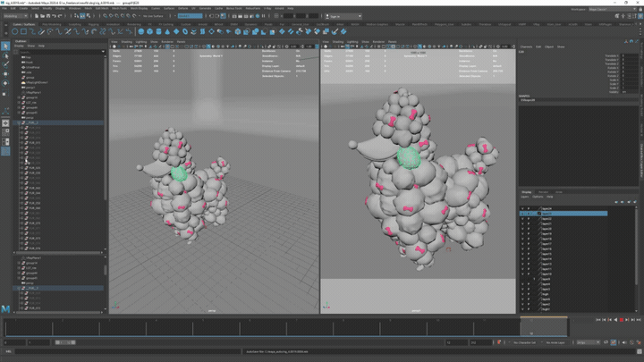Open the Sign In dropdown

[343, 16]
